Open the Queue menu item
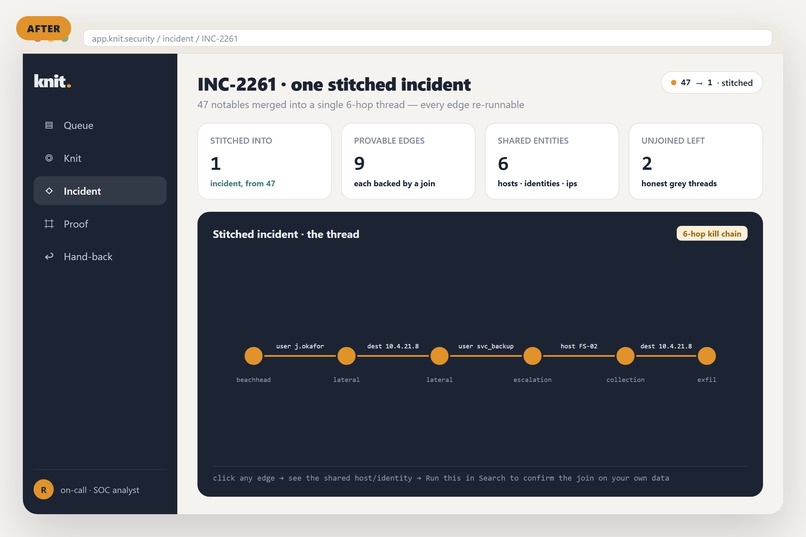Image resolution: width=806 pixels, height=537 pixels. pos(100,125)
